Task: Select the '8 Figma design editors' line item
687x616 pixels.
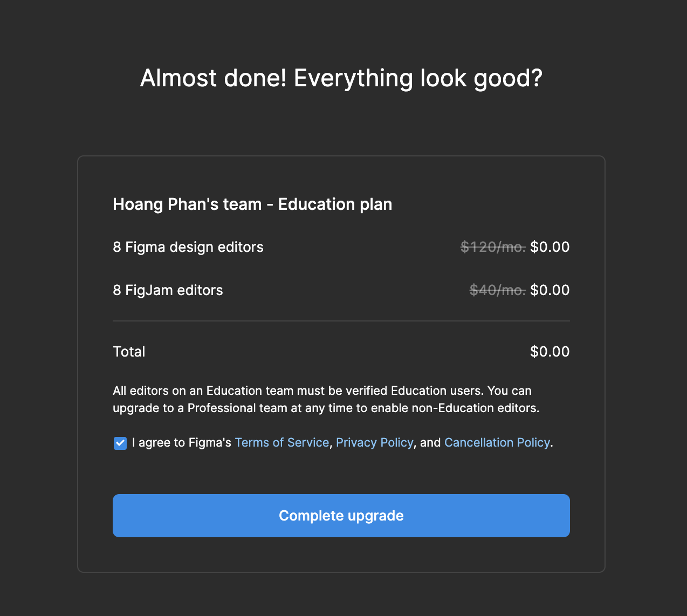Action: 188,247
